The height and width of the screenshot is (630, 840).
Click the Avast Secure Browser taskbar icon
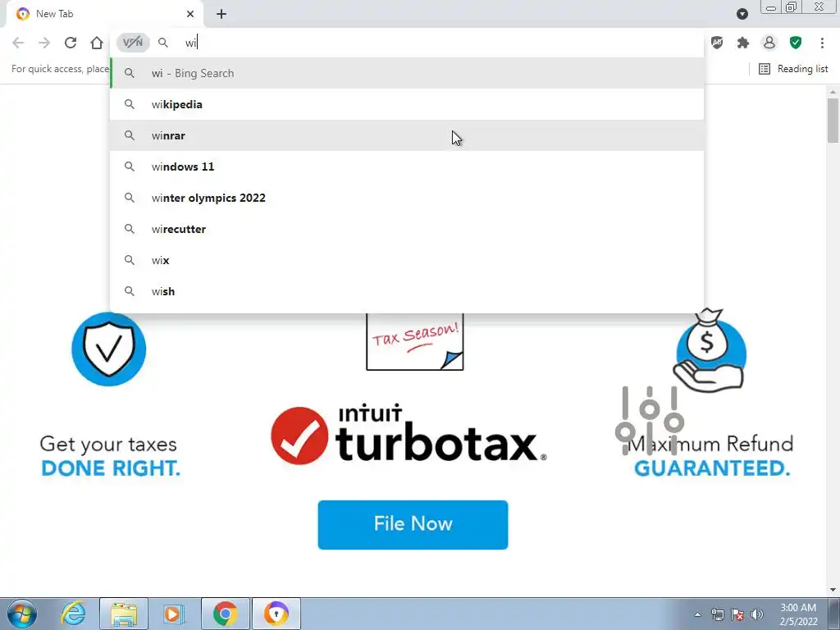(x=276, y=614)
